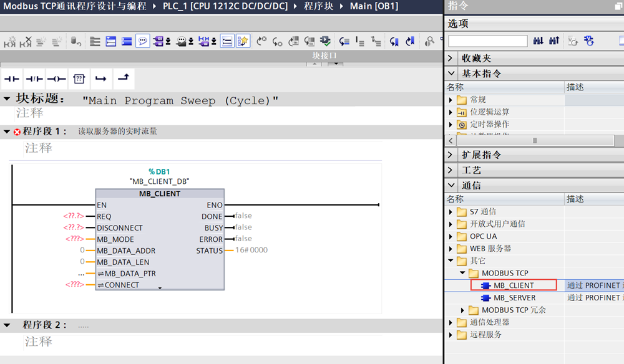Select the MB_CLIENT instruction
Image resolution: width=624 pixels, height=364 pixels.
click(x=514, y=285)
